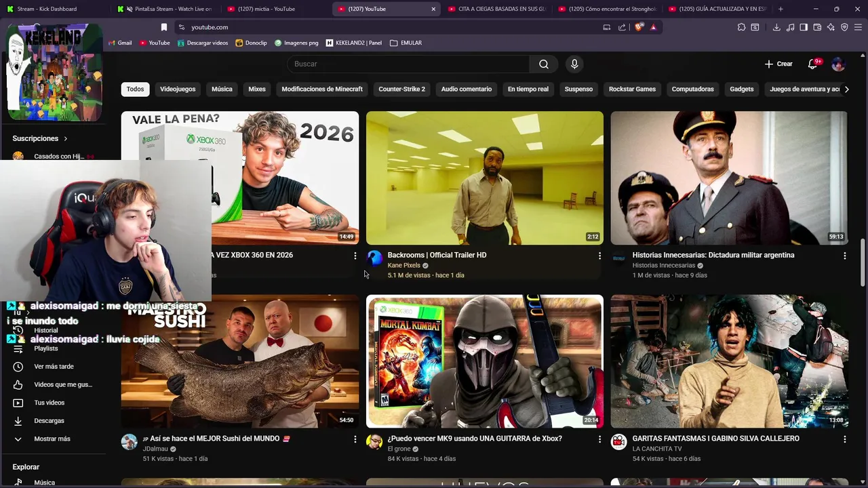The height and width of the screenshot is (488, 868).
Task: Open YouTube notifications bell
Action: 812,64
